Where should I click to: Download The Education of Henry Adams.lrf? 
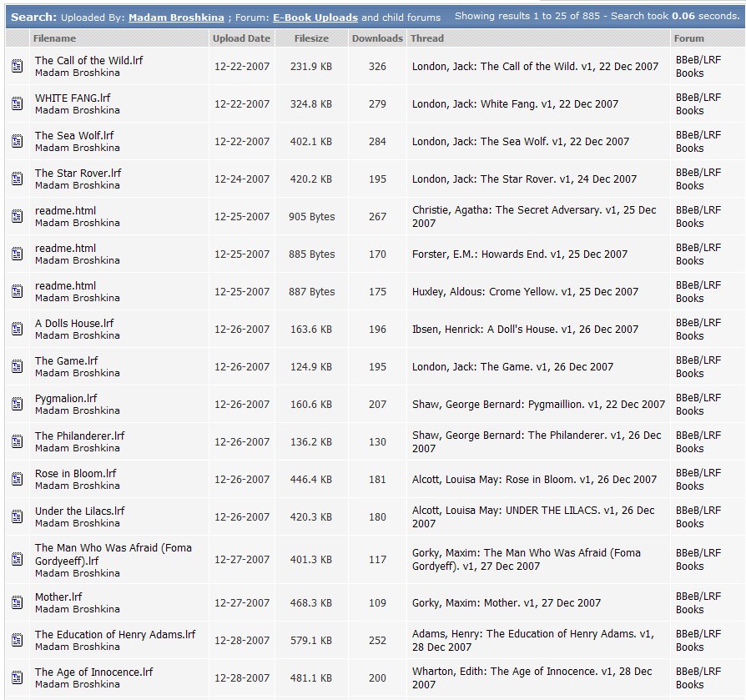click(x=115, y=635)
